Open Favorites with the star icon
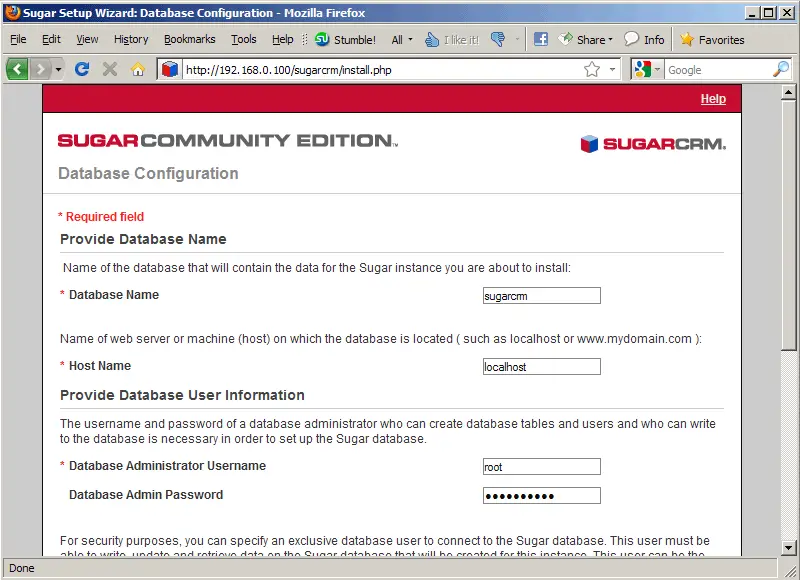This screenshot has height=580, width=800. [x=687, y=39]
